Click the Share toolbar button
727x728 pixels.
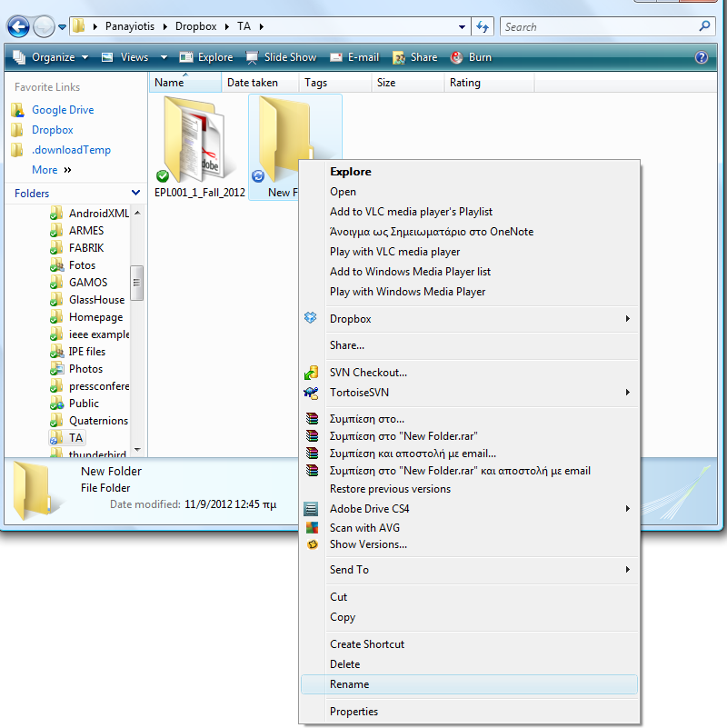click(414, 57)
